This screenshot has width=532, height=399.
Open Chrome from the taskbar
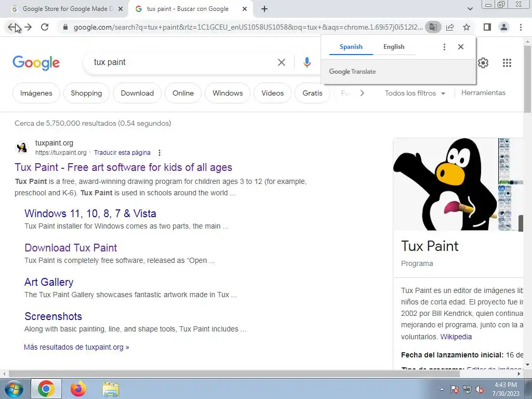click(x=46, y=389)
